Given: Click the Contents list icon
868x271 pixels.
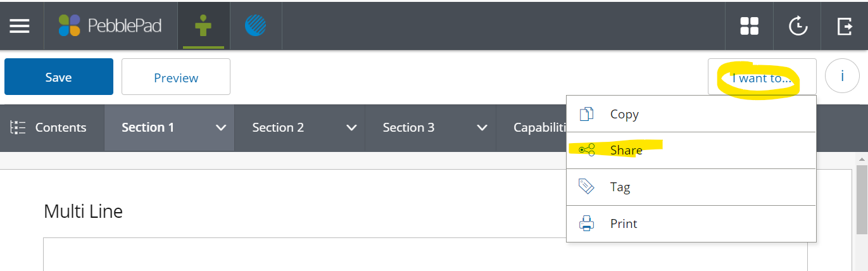Looking at the screenshot, I should click(x=18, y=127).
